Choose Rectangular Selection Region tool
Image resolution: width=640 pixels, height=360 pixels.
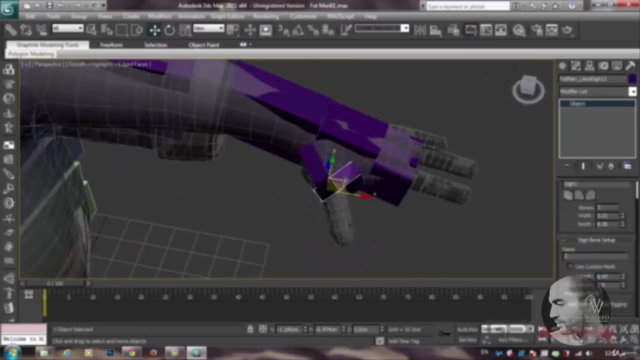[x=122, y=30]
